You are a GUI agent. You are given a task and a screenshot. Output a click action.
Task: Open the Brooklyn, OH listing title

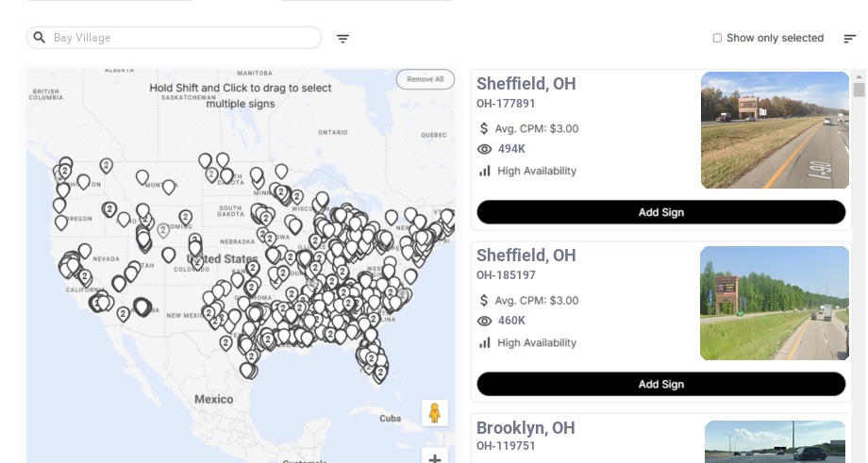[x=526, y=428]
